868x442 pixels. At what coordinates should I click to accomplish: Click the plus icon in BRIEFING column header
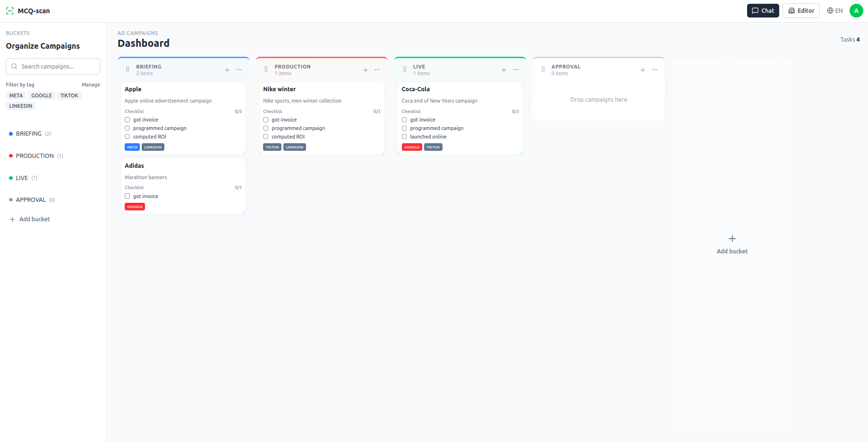click(227, 70)
